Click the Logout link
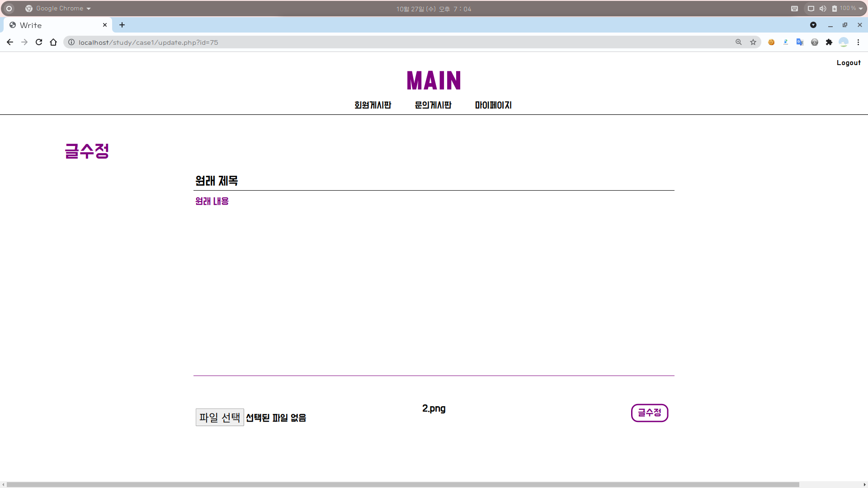Screen dimensions: 868x488 [x=849, y=63]
